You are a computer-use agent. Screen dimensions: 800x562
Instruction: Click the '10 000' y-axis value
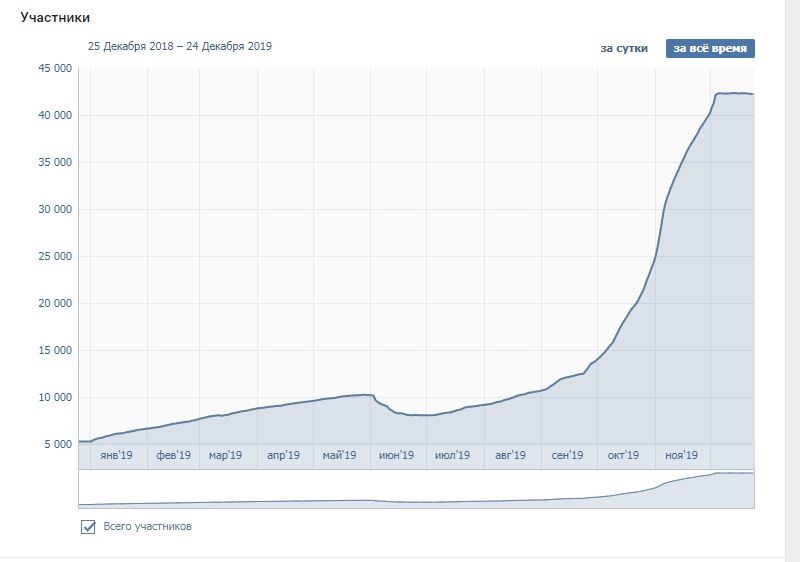[55, 397]
